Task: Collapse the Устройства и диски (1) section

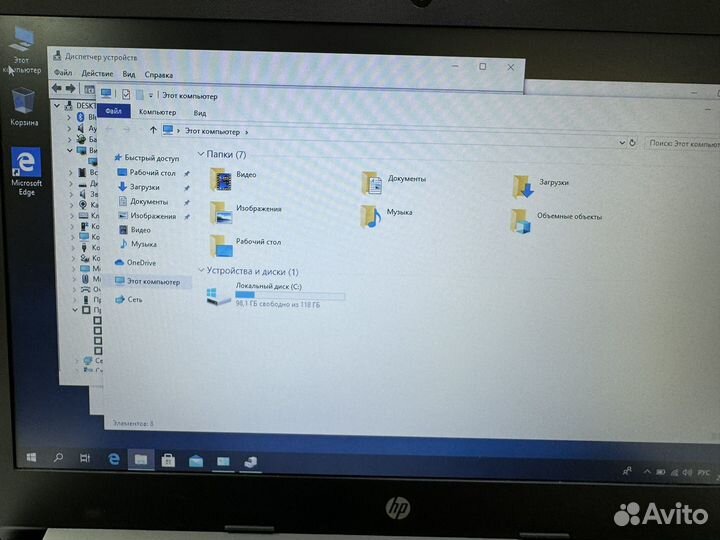Action: click(201, 270)
